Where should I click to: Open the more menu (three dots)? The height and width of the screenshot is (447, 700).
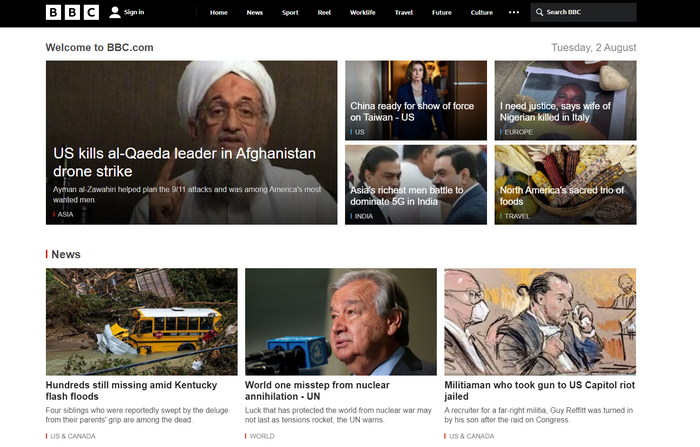(x=514, y=13)
